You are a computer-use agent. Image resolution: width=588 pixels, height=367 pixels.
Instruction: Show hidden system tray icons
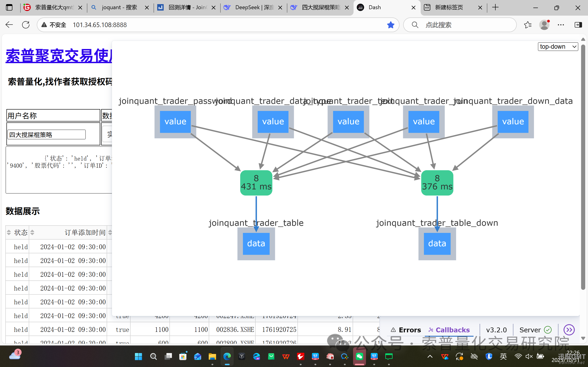tap(430, 356)
